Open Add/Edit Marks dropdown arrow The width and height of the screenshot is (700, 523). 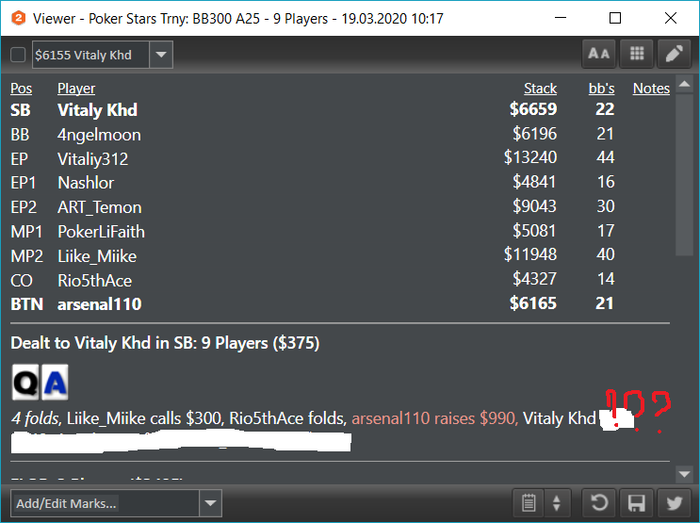coord(210,503)
